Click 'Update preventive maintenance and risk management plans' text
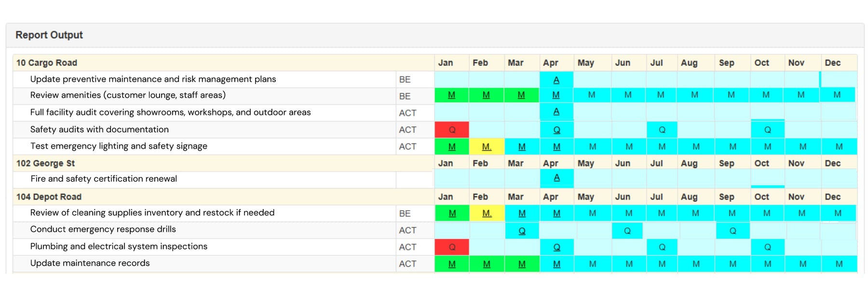Image resolution: width=868 pixels, height=294 pixels. click(153, 79)
